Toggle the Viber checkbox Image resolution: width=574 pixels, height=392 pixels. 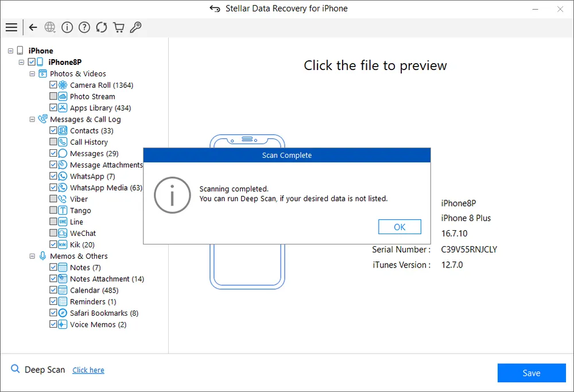point(53,199)
